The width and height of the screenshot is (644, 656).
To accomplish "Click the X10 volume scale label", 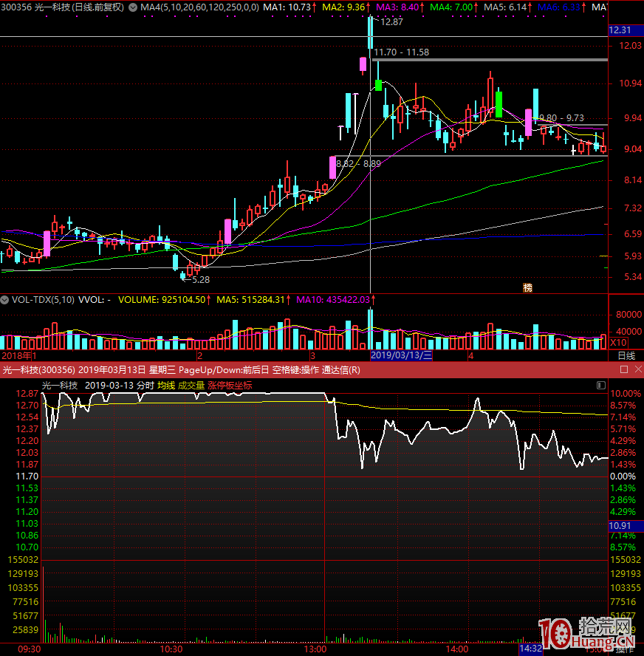I will tap(617, 343).
